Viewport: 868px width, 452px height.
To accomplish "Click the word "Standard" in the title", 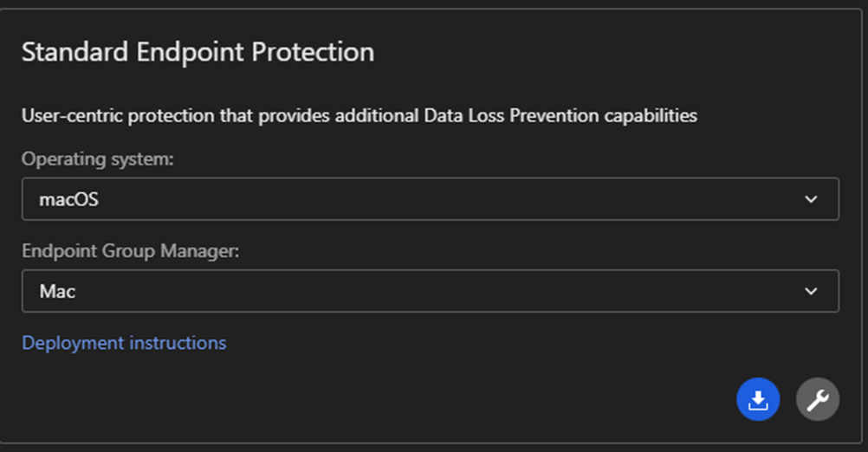I will point(75,52).
